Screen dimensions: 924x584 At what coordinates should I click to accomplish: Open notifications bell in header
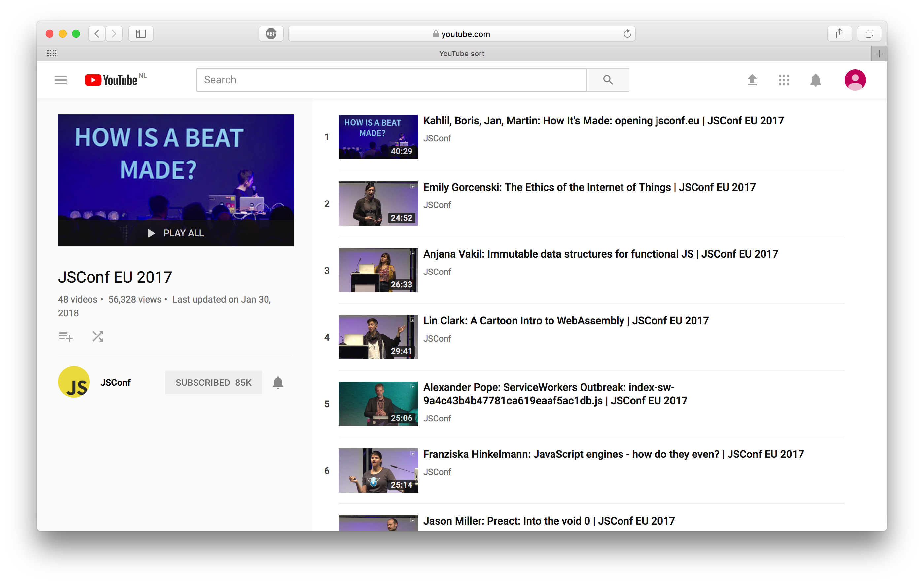(815, 80)
